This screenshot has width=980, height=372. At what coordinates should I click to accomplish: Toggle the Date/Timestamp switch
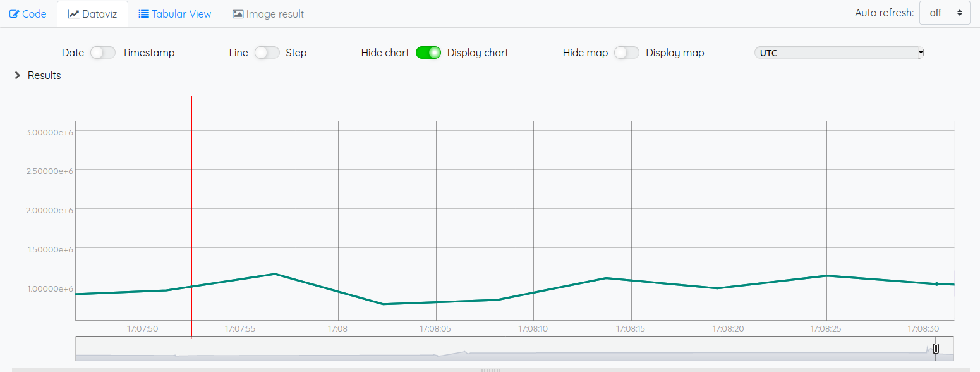[x=103, y=53]
